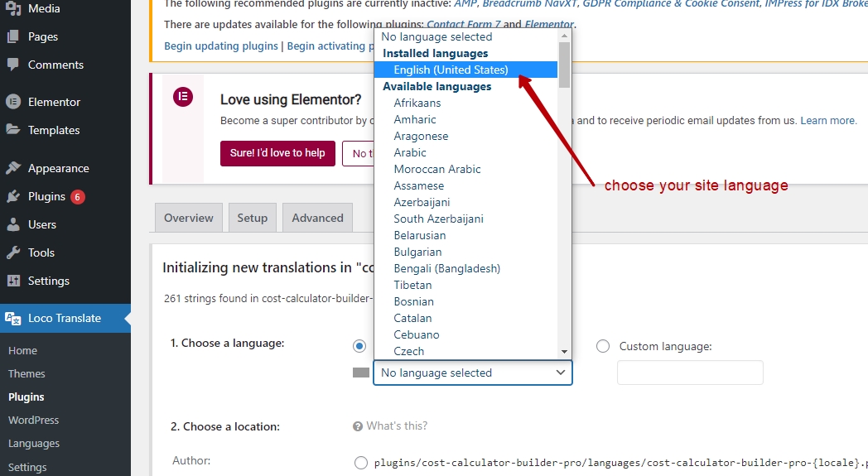Viewport: 868px width, 476px height.
Task: Click the Appearance paintbrush icon
Action: pyautogui.click(x=13, y=168)
